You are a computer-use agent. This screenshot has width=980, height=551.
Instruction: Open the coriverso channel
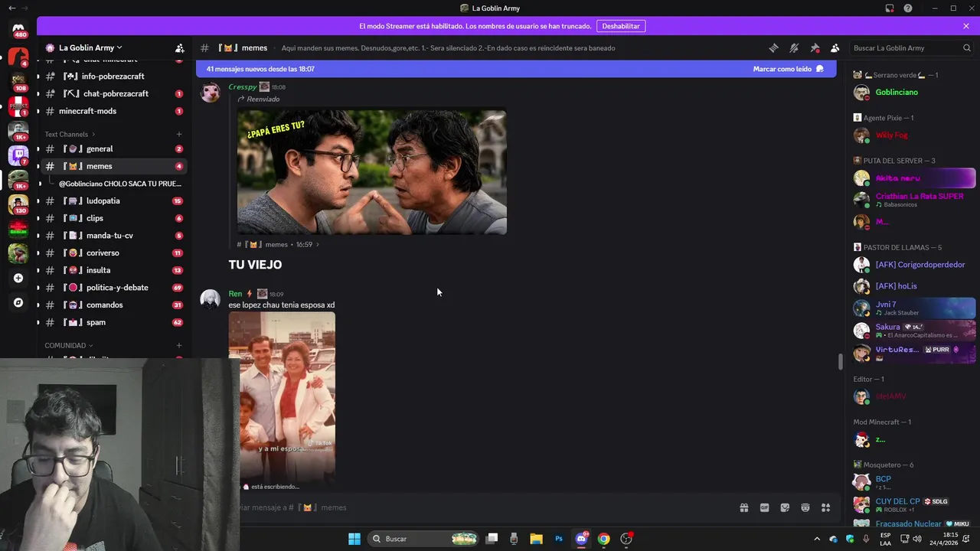113,253
